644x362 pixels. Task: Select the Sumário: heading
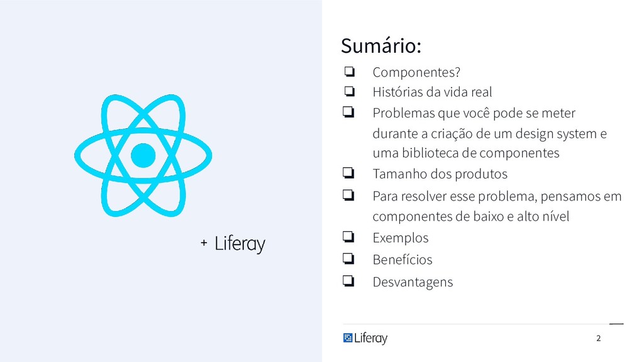coord(381,45)
